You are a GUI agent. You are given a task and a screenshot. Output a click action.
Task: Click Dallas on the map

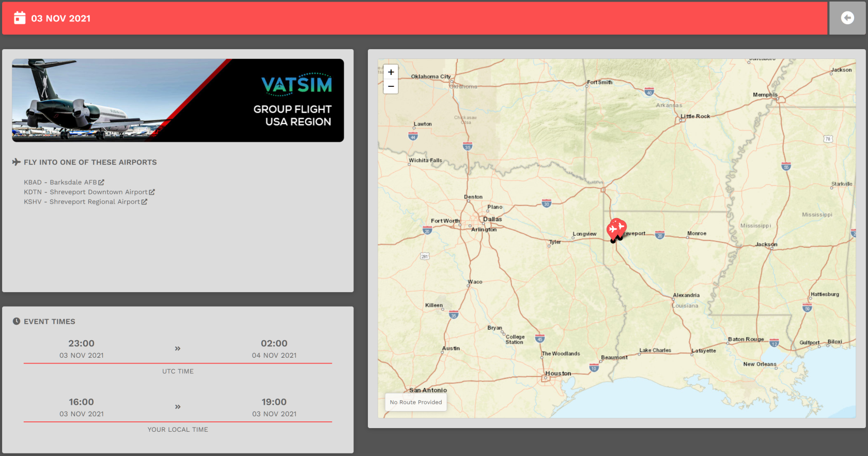tap(492, 219)
